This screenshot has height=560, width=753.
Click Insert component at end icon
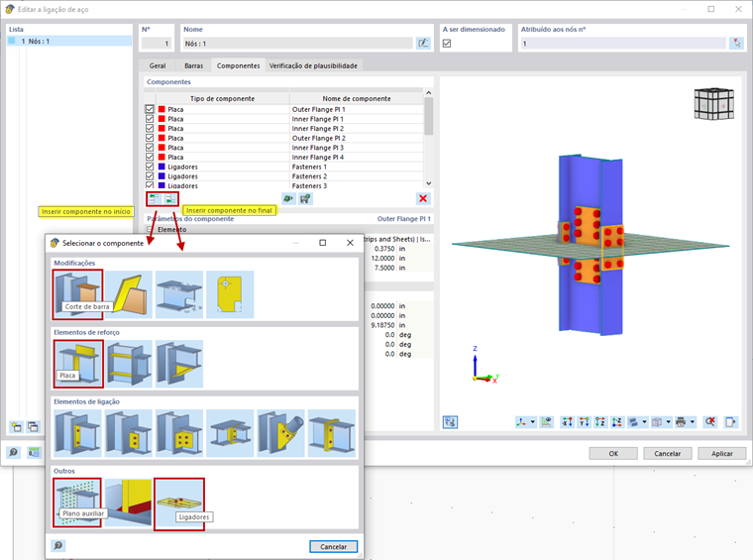[170, 199]
